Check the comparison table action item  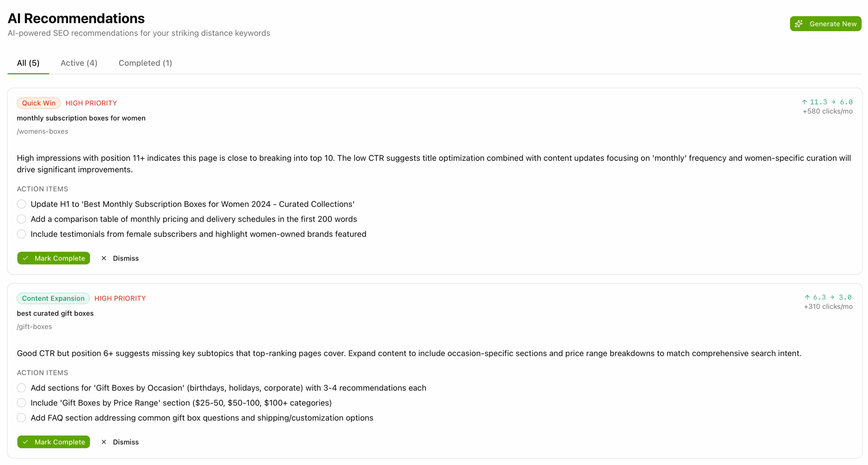coord(21,219)
